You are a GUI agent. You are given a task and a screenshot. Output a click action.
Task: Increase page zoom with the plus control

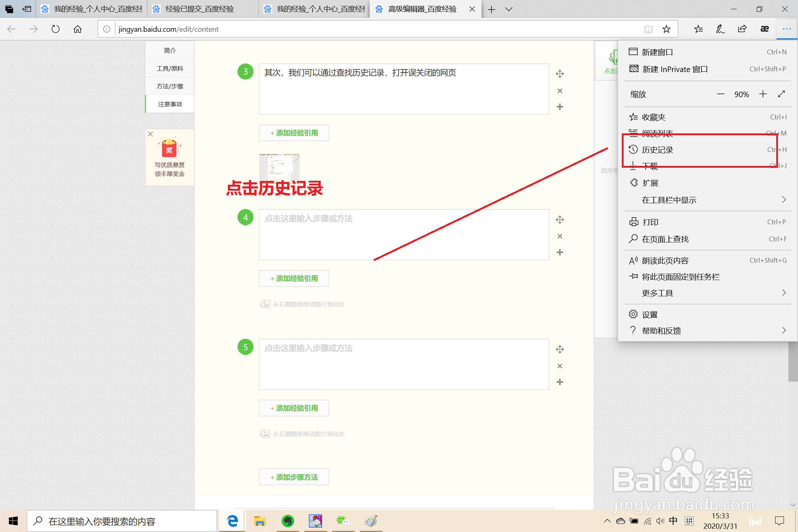(x=763, y=94)
